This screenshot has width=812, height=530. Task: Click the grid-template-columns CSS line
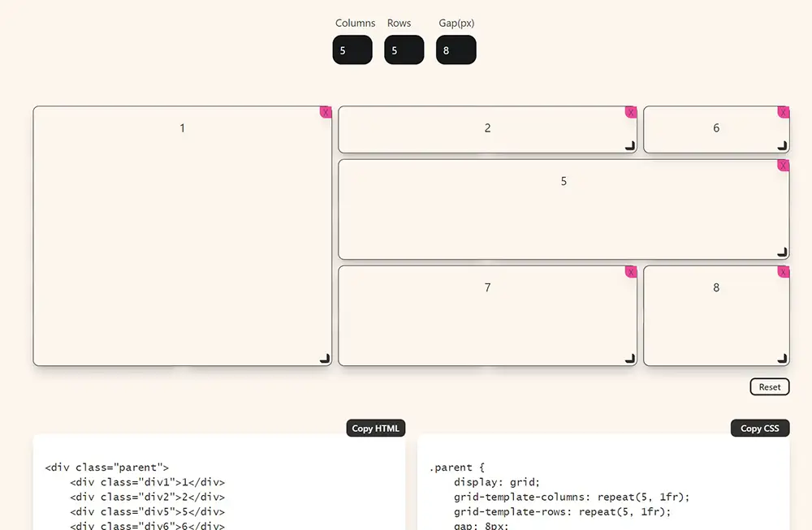(x=572, y=497)
